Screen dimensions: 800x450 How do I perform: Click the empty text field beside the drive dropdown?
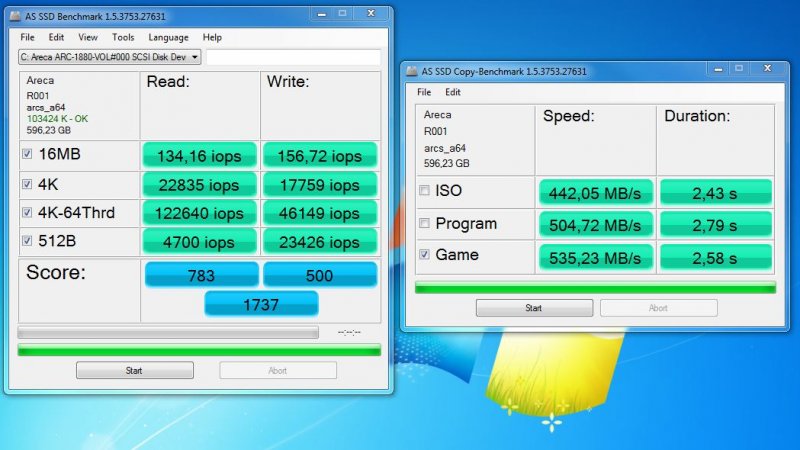(293, 57)
